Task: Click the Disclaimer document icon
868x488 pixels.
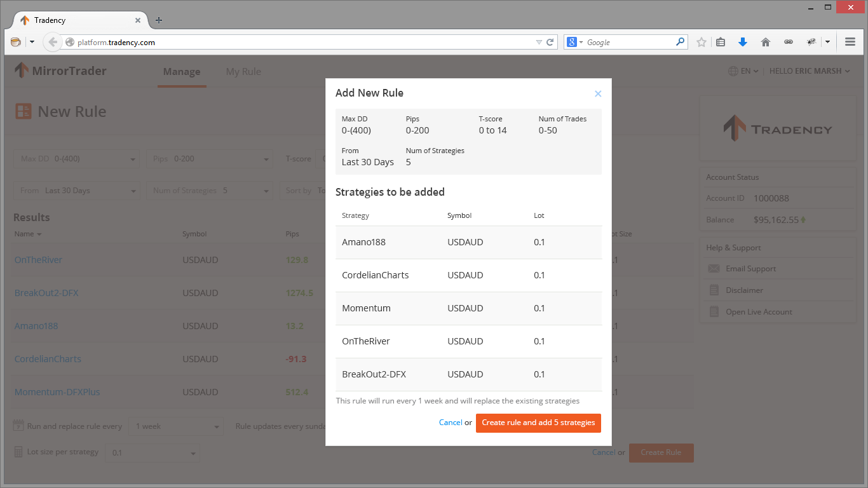Action: pyautogui.click(x=714, y=290)
